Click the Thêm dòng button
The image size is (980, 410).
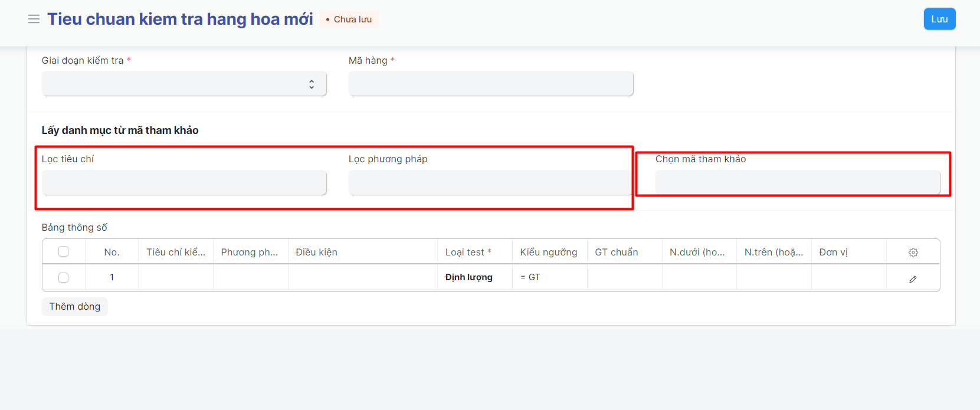[x=75, y=307]
